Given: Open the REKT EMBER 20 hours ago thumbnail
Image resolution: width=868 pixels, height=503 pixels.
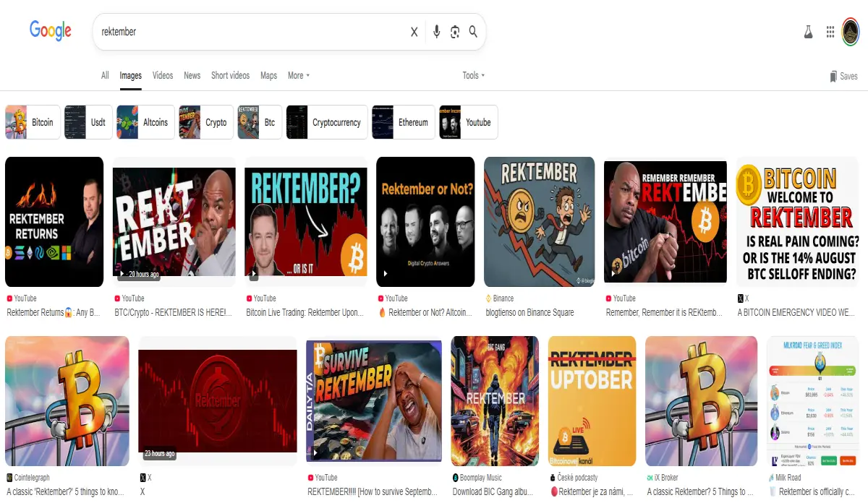Looking at the screenshot, I should point(174,222).
